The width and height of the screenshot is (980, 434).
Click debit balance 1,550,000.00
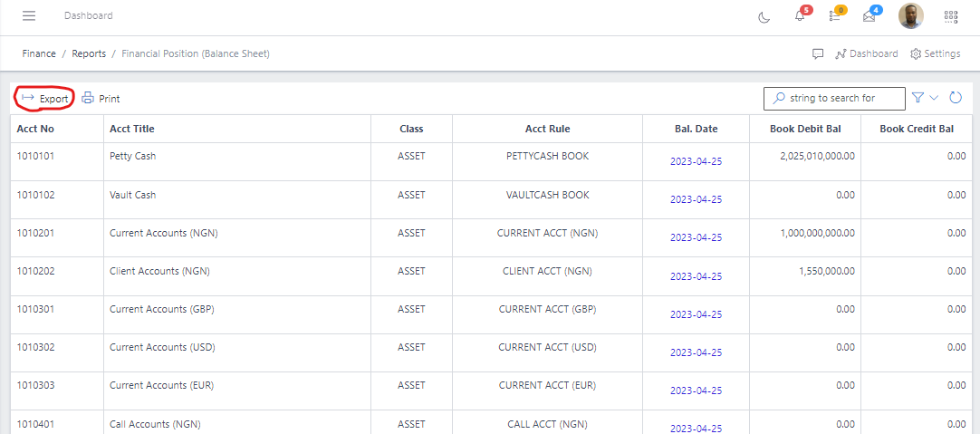click(x=827, y=271)
